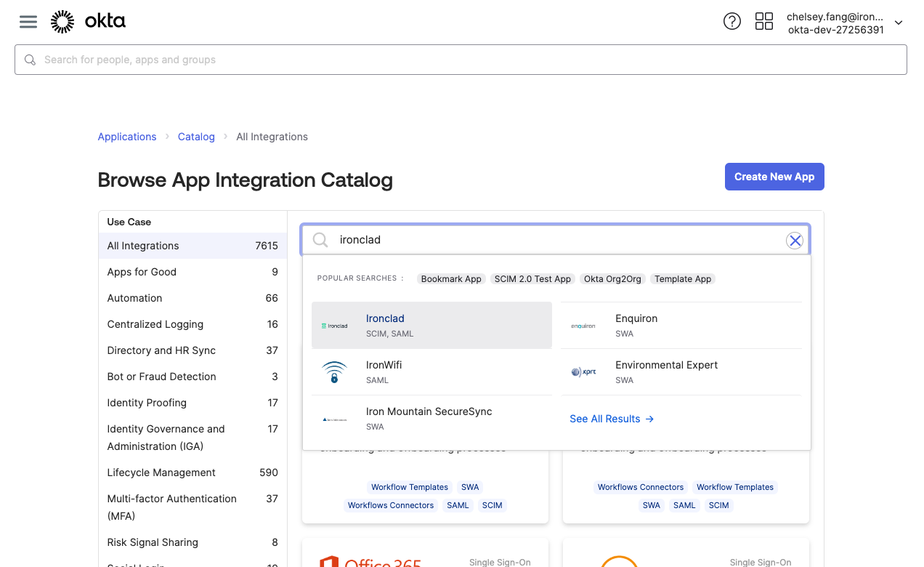Select the Template App popular search
Image resolution: width=924 pixels, height=567 pixels.
point(683,279)
